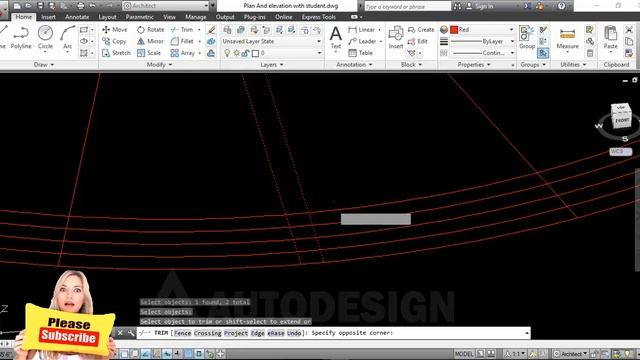The width and height of the screenshot is (640, 360).
Task: Switch to the Insert ribbon tab
Action: [x=48, y=17]
